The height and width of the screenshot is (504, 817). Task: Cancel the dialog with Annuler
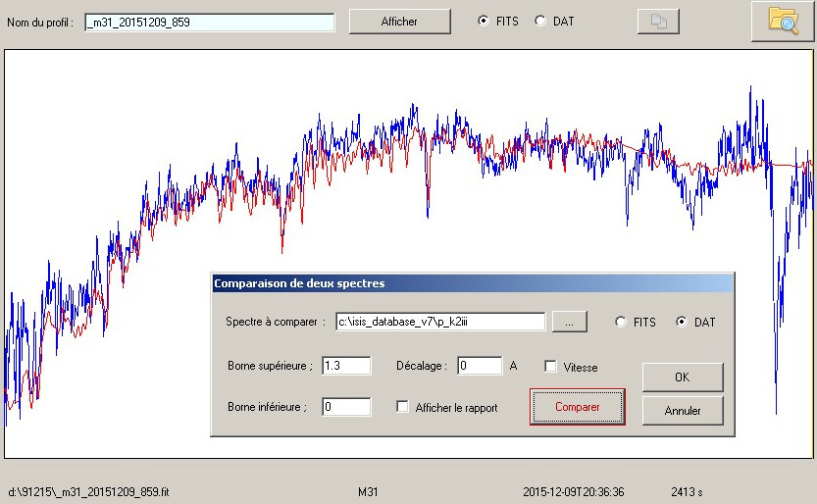[x=683, y=411]
